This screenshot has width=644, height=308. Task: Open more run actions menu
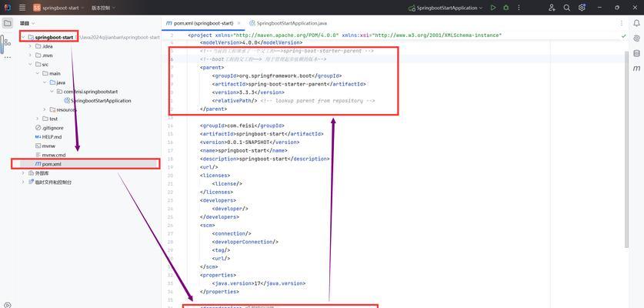[519, 8]
